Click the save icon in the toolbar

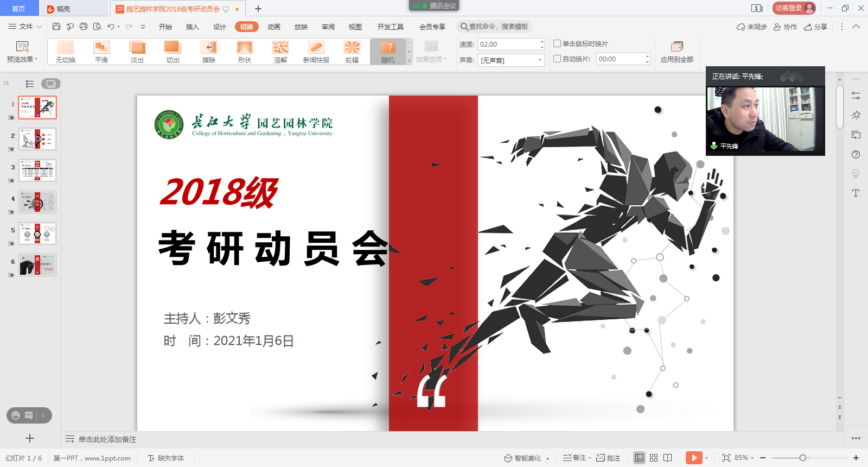pos(56,27)
